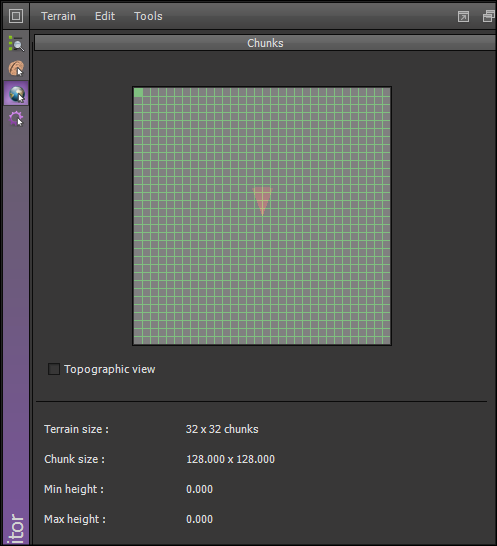This screenshot has height=546, width=497.
Task: Enable the Topographic view checkbox
Action: tap(54, 369)
